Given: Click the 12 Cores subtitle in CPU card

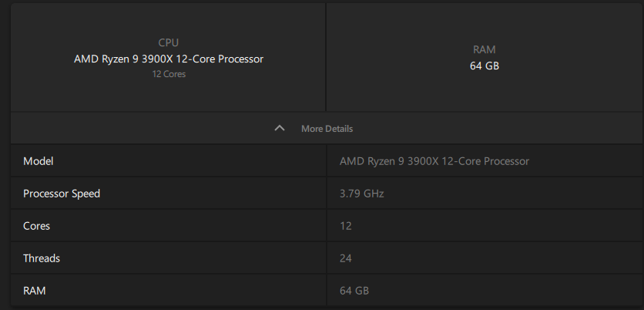Looking at the screenshot, I should [168, 74].
